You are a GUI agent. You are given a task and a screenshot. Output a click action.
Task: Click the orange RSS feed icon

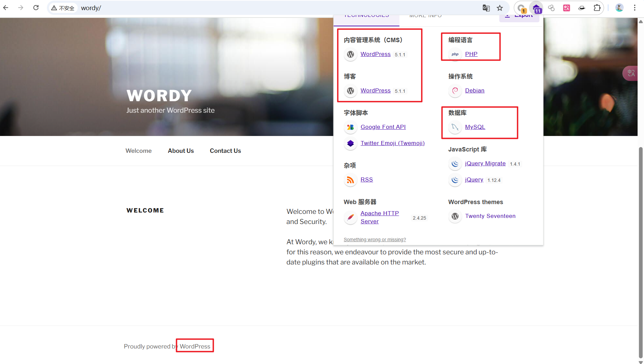[351, 180]
